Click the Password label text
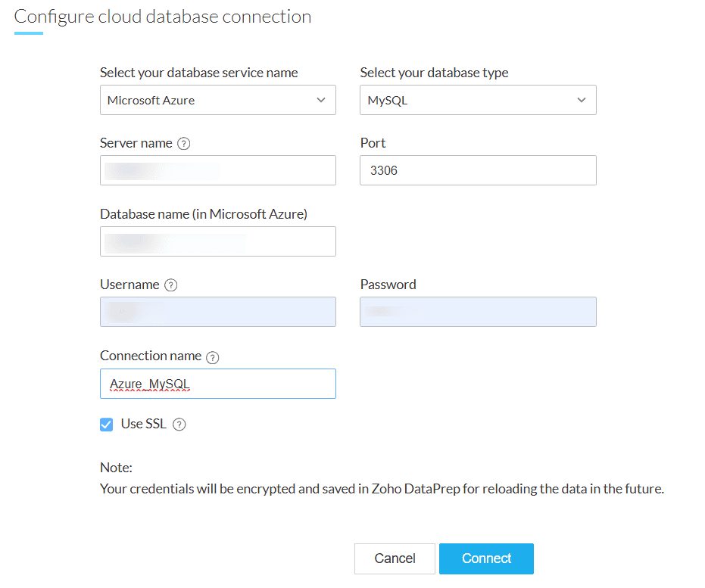This screenshot has width=705, height=588. click(x=388, y=285)
